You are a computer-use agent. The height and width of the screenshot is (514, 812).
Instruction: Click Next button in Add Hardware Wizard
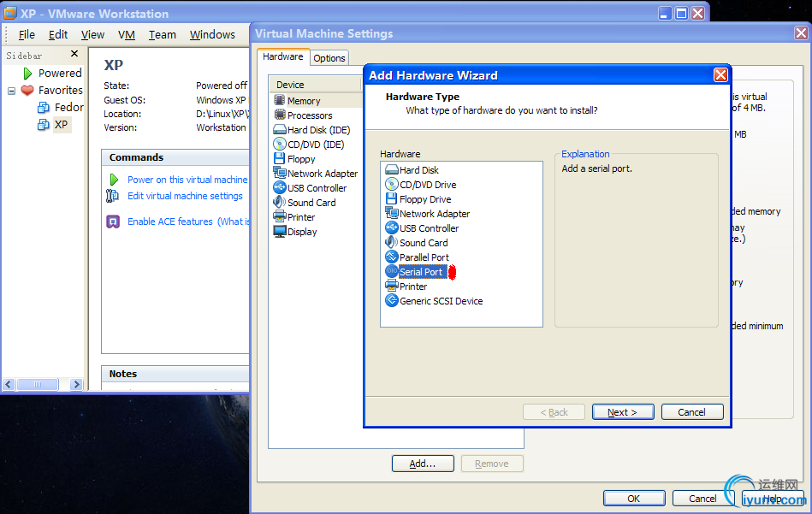[622, 412]
